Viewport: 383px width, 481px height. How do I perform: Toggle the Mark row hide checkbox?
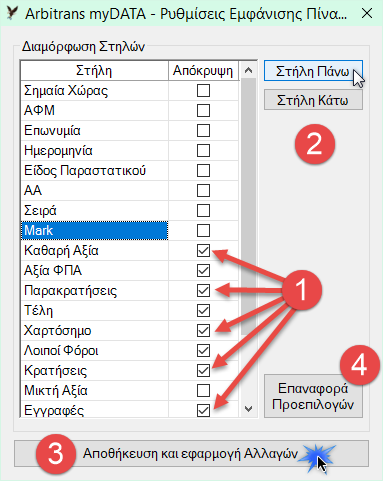click(x=203, y=231)
